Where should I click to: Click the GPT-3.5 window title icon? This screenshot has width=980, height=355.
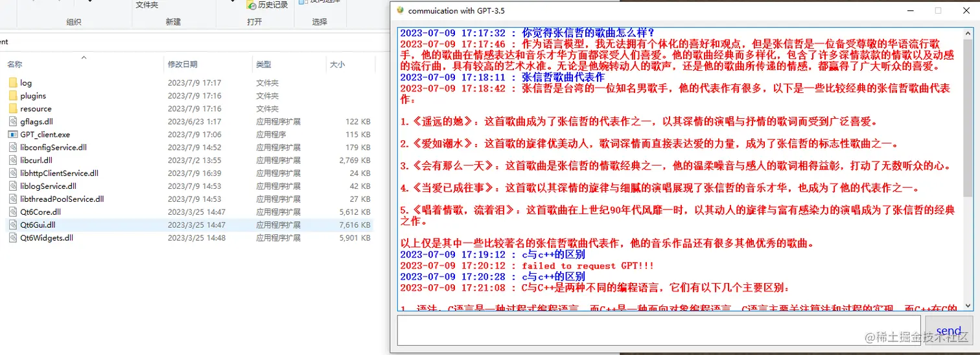click(x=401, y=10)
